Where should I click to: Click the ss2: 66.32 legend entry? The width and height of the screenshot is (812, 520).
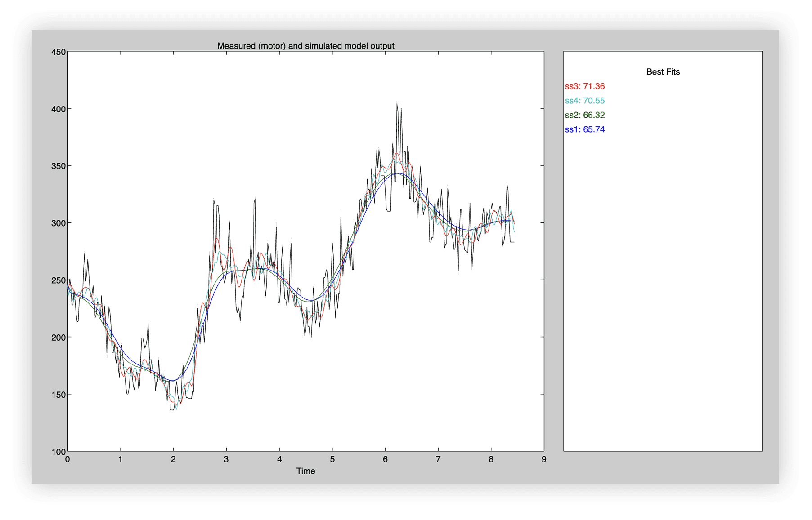coord(584,115)
